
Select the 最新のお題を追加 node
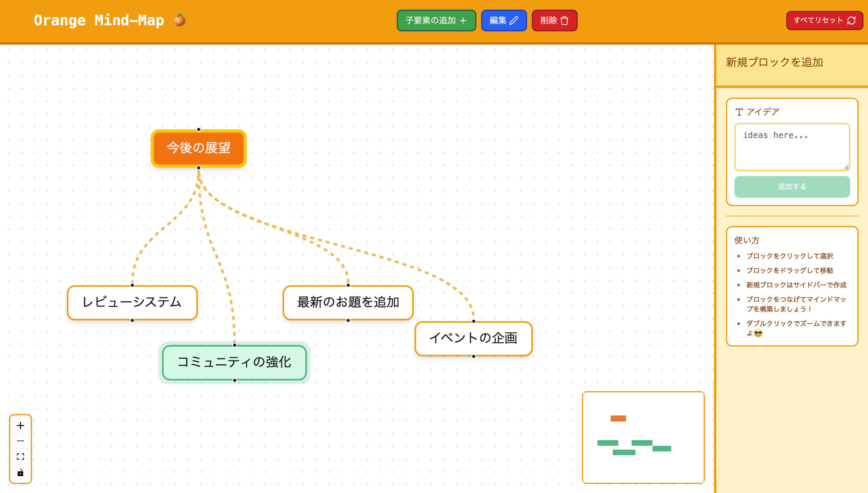348,302
